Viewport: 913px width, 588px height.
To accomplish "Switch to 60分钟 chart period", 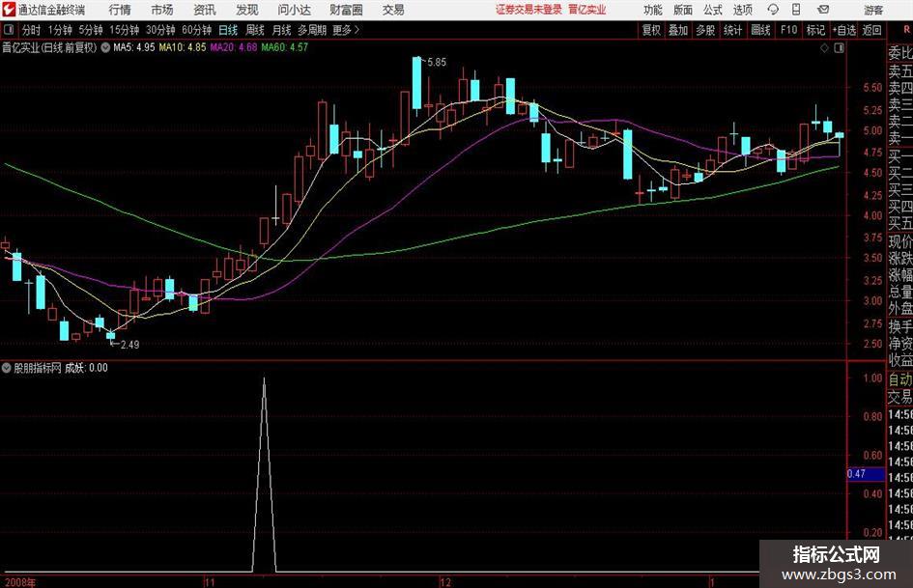I will 197,30.
